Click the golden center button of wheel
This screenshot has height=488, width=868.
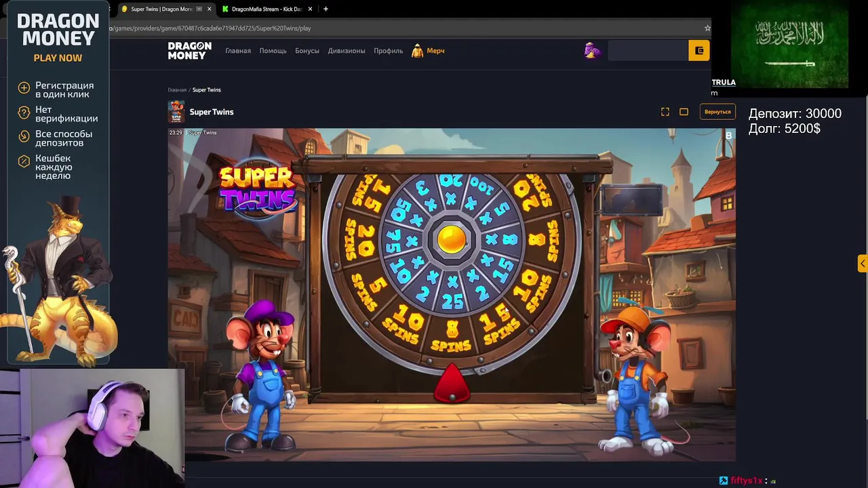coord(451,239)
